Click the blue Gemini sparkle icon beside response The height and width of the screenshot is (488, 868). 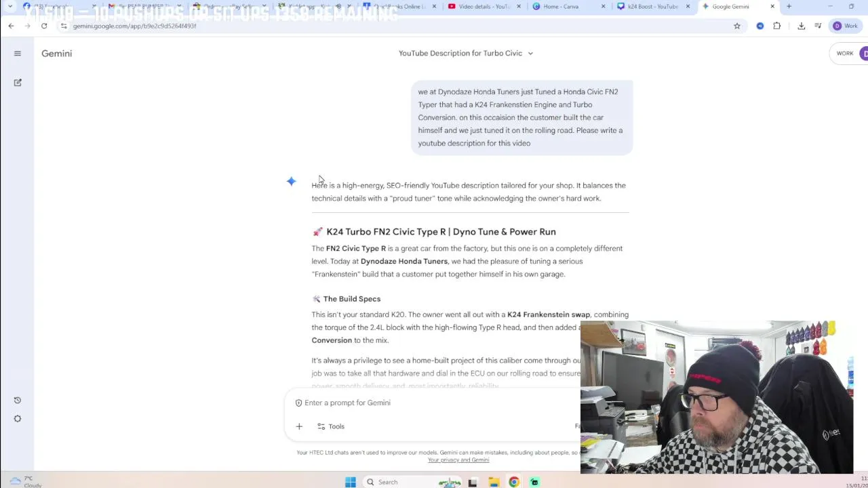click(x=291, y=181)
